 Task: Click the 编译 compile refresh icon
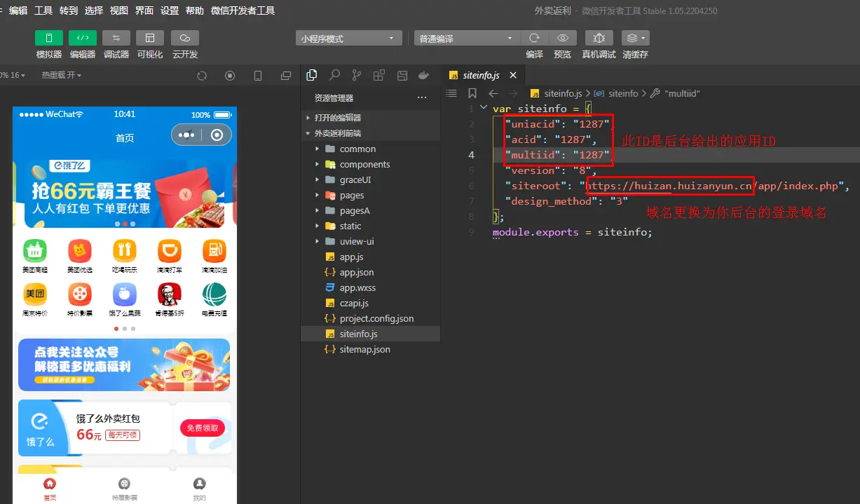534,38
